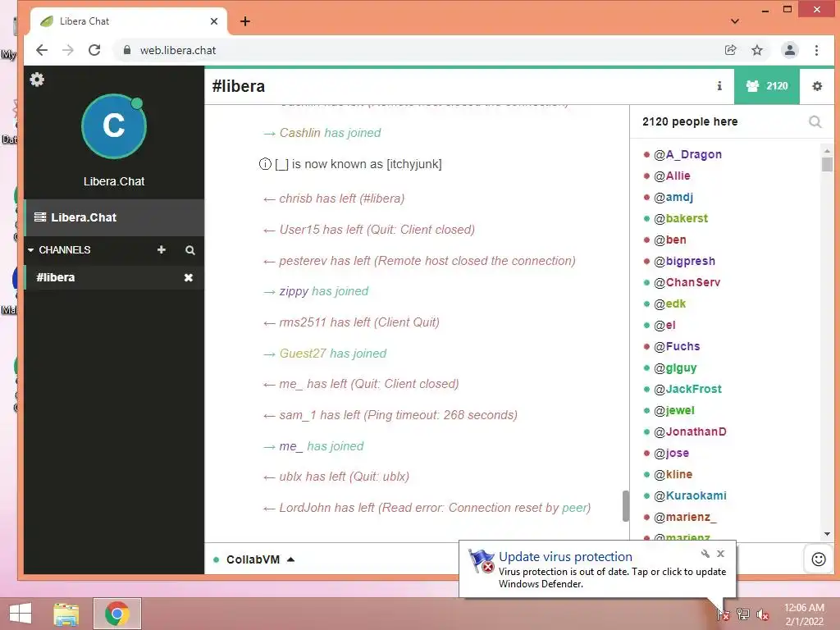Add a new channel with plus icon
Image resolution: width=840 pixels, height=630 pixels.
tap(162, 249)
